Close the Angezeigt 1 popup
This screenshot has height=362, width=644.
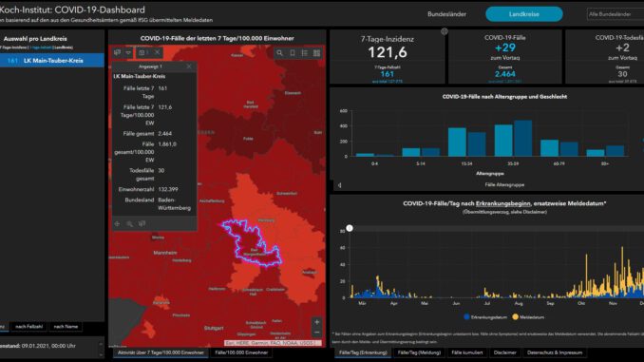[189, 67]
